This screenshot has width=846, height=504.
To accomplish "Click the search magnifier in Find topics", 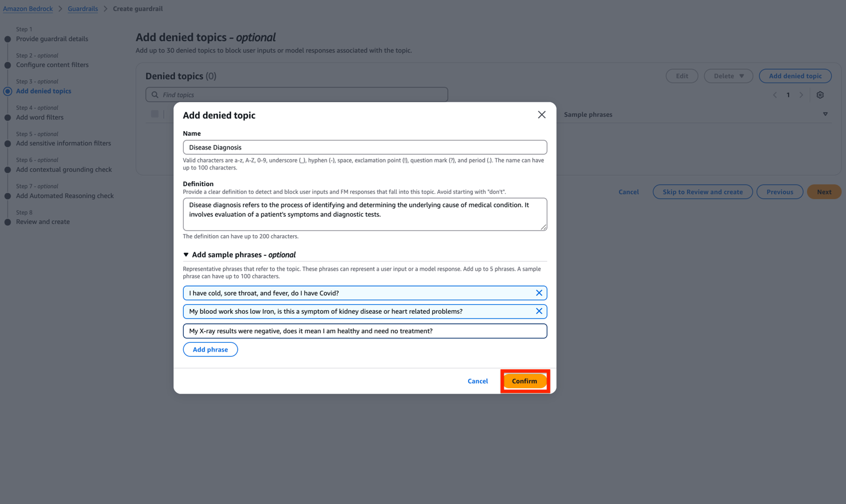I will tap(154, 95).
